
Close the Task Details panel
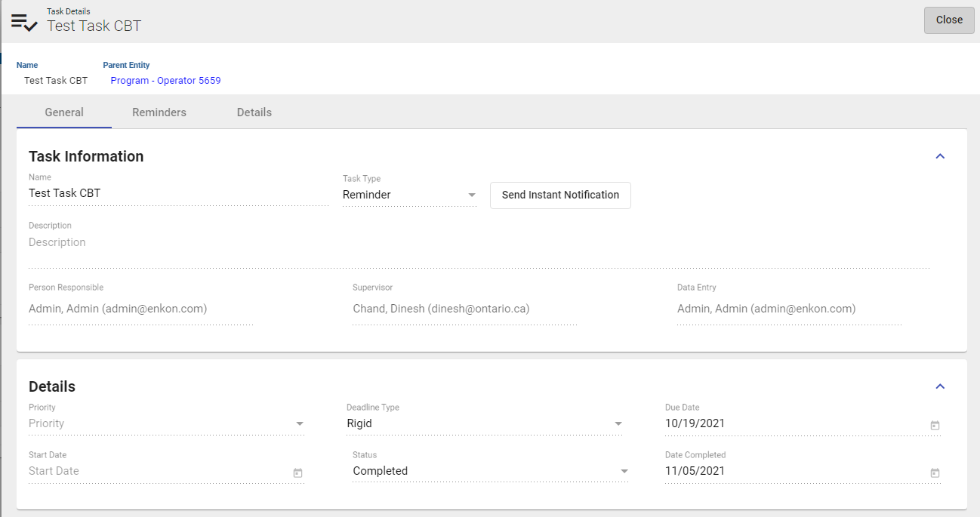[949, 20]
